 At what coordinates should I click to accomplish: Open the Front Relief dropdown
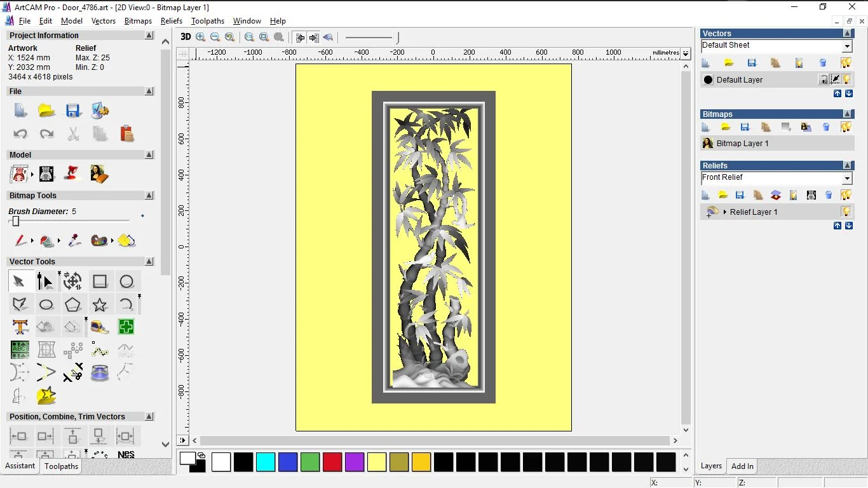[847, 179]
